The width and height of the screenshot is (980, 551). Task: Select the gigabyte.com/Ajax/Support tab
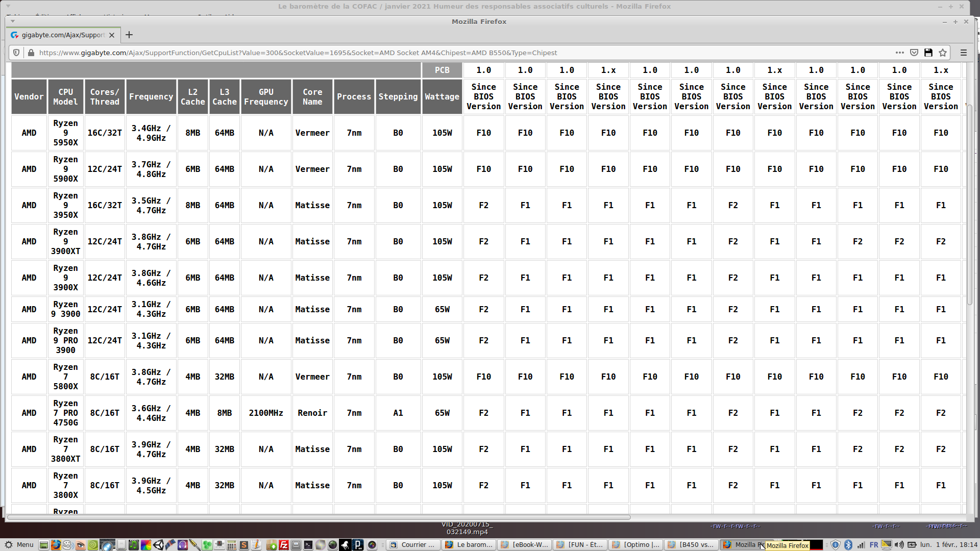[x=61, y=35]
